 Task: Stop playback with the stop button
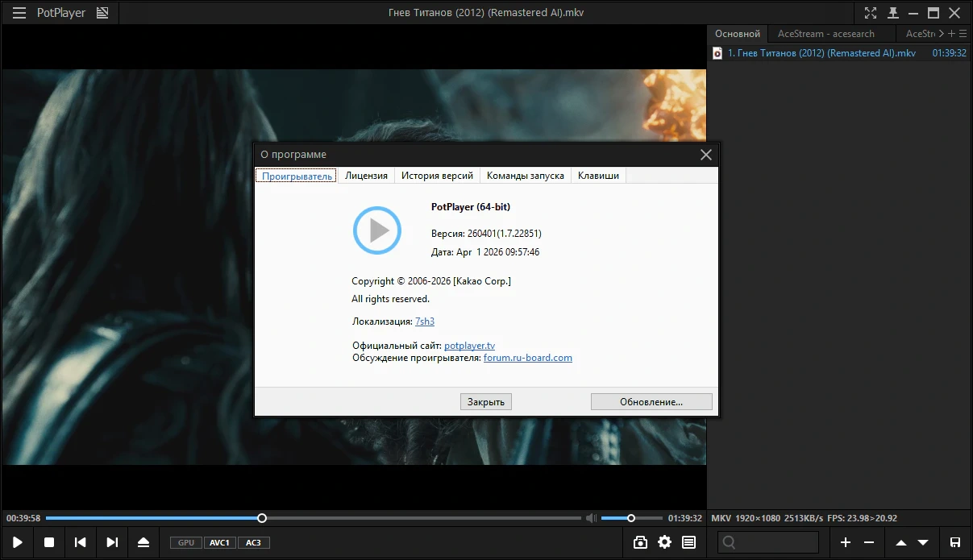49,542
